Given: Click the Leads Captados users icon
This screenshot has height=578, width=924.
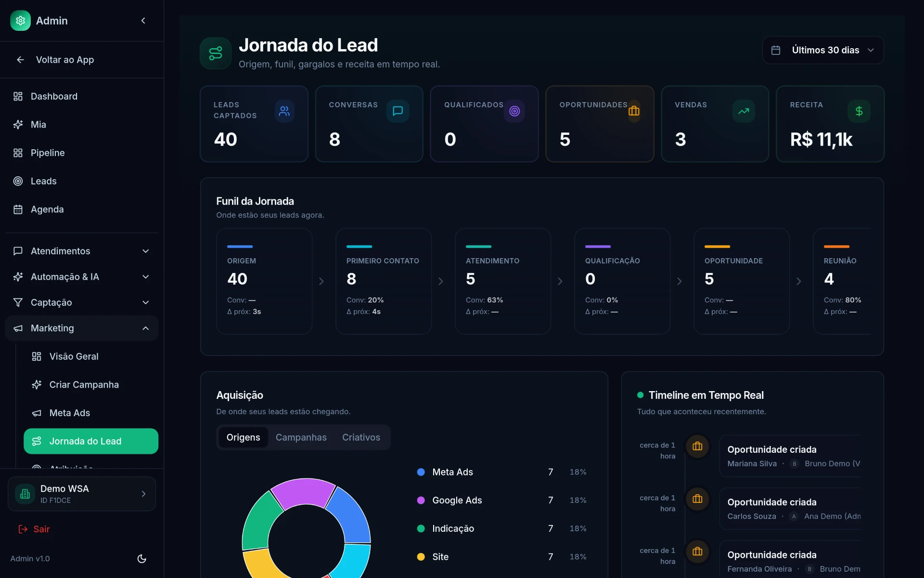Looking at the screenshot, I should tap(284, 111).
